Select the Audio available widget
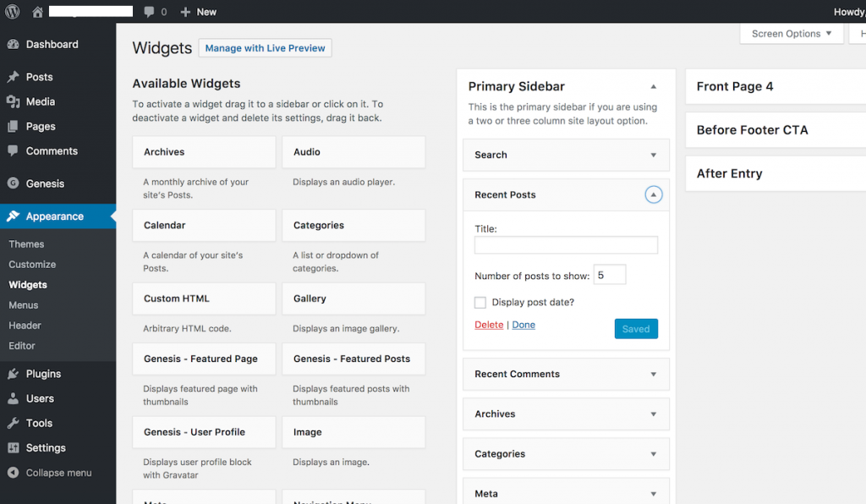This screenshot has height=504, width=866. [x=354, y=152]
